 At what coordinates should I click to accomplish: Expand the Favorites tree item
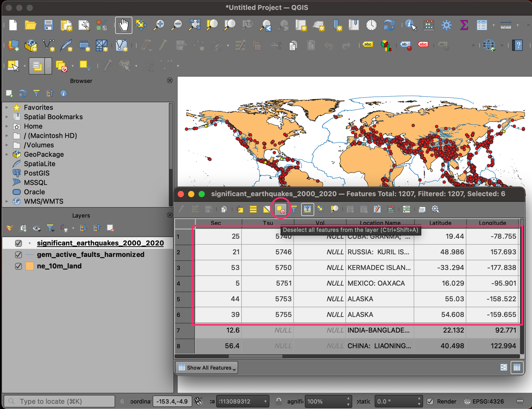pyautogui.click(x=7, y=107)
